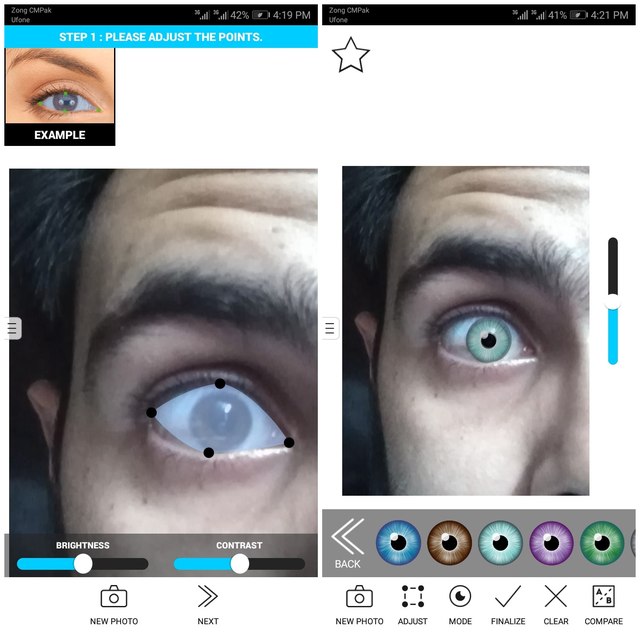
Task: Open the Adjust points tool
Action: (x=413, y=596)
